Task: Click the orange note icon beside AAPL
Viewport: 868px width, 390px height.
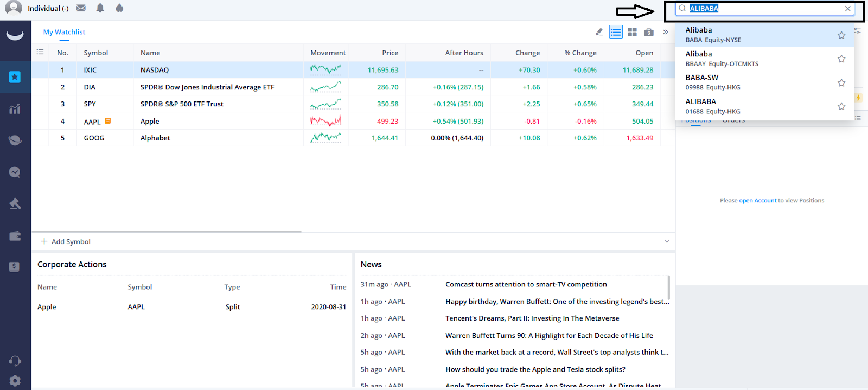Action: [x=108, y=121]
